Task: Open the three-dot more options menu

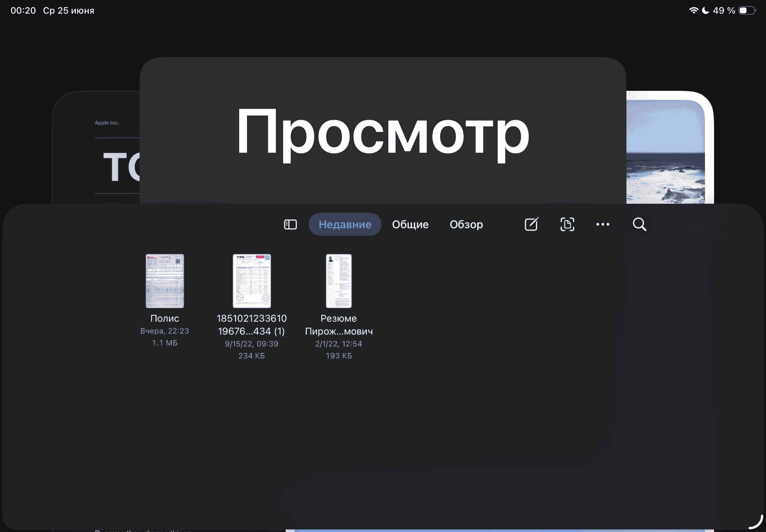Action: (x=603, y=224)
